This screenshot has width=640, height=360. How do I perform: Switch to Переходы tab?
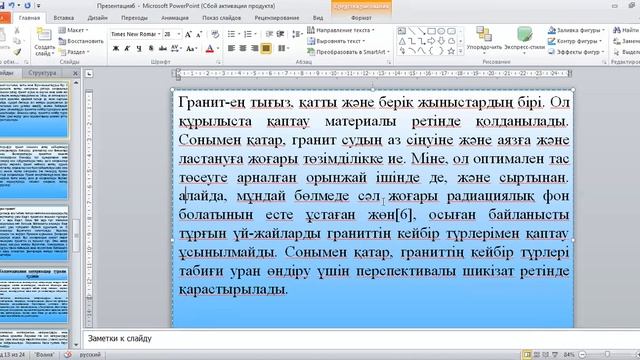[x=134, y=18]
